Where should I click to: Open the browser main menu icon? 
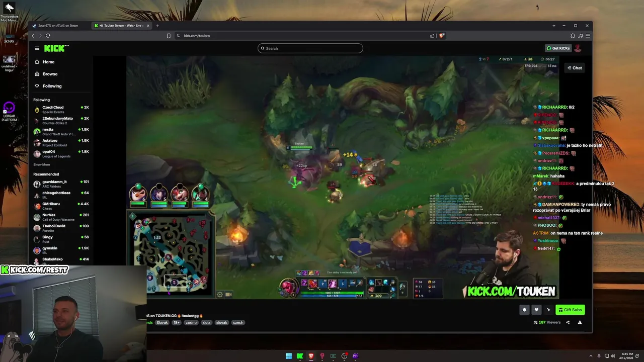(x=588, y=36)
